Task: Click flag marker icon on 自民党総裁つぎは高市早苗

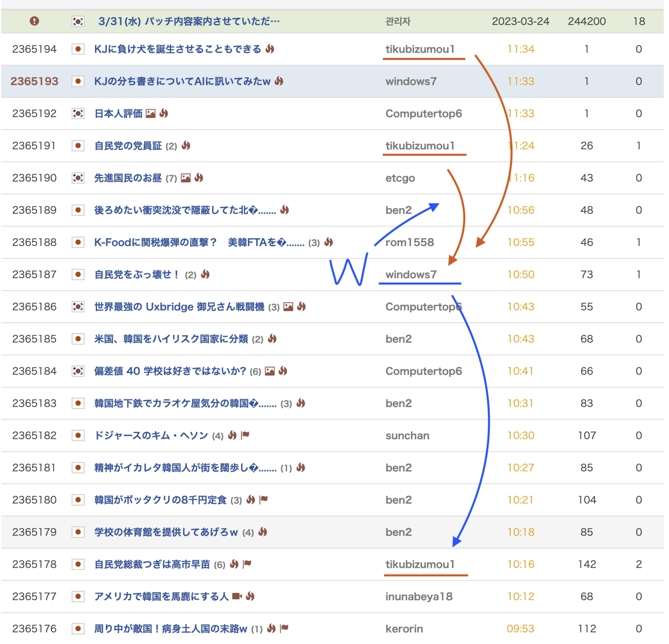Action: 247,564
